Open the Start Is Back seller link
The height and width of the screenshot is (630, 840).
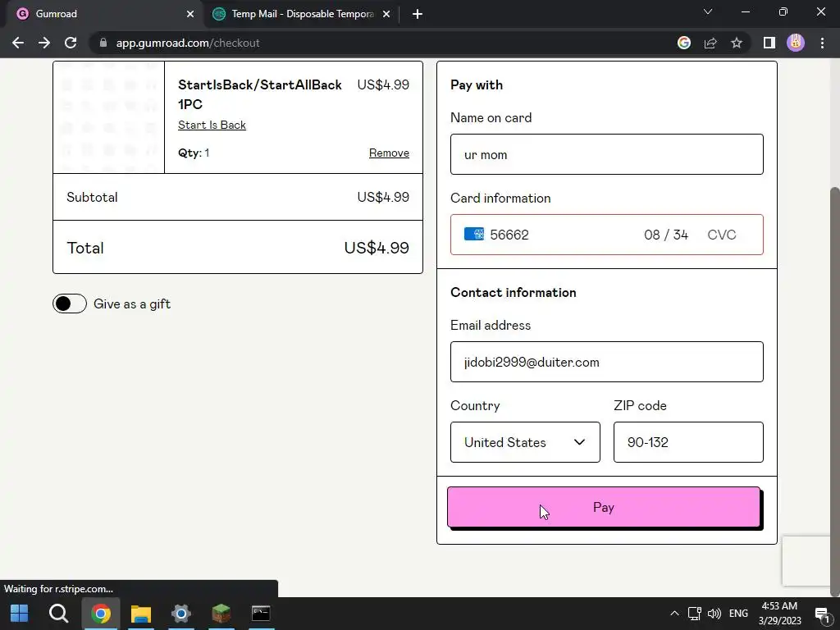tap(212, 125)
